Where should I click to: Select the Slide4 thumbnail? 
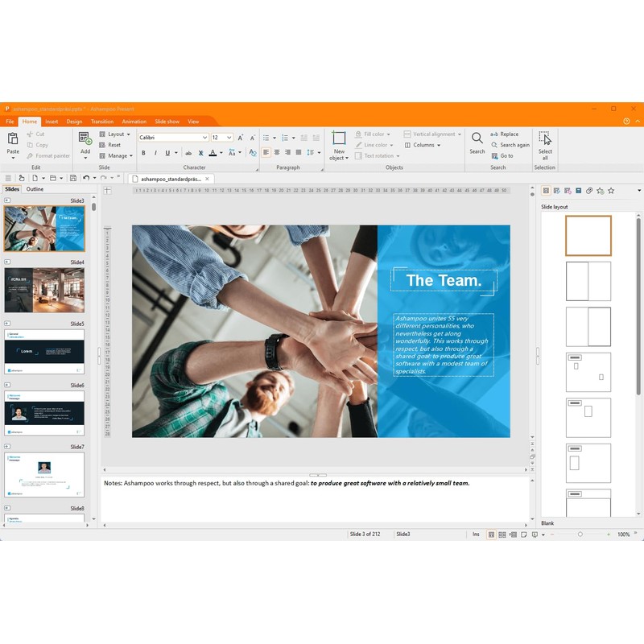click(x=44, y=290)
